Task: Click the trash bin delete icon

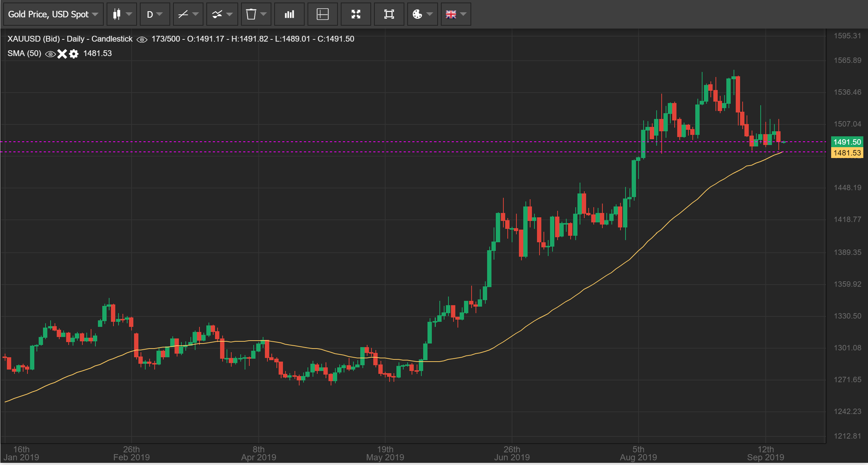Action: tap(255, 14)
